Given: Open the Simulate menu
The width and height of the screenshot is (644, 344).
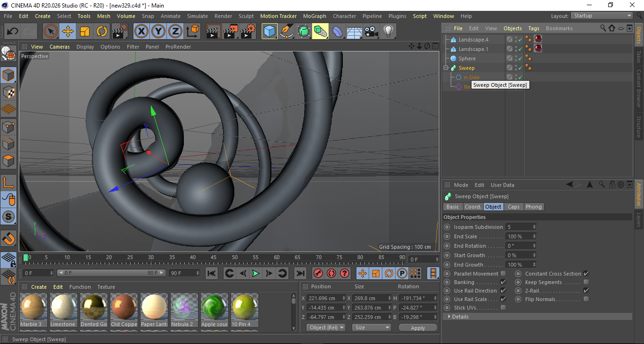Looking at the screenshot, I should (x=197, y=16).
